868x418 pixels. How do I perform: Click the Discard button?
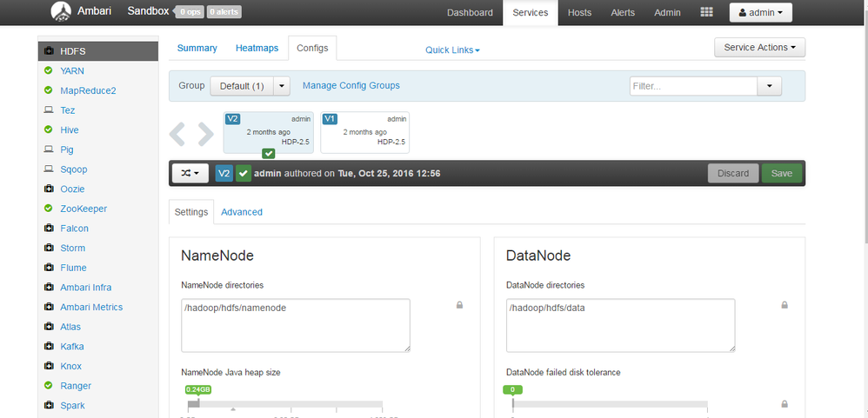pos(733,174)
